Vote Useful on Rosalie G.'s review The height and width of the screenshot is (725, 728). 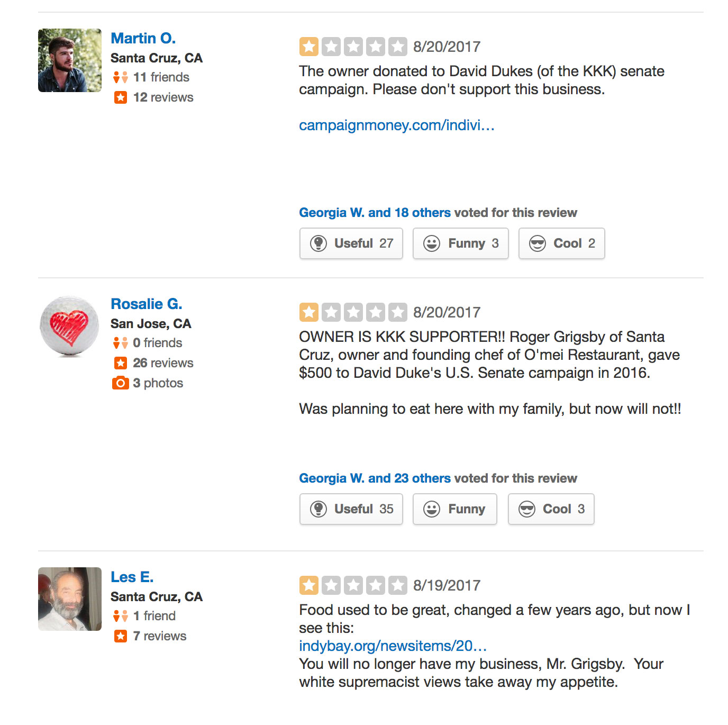pos(351,509)
